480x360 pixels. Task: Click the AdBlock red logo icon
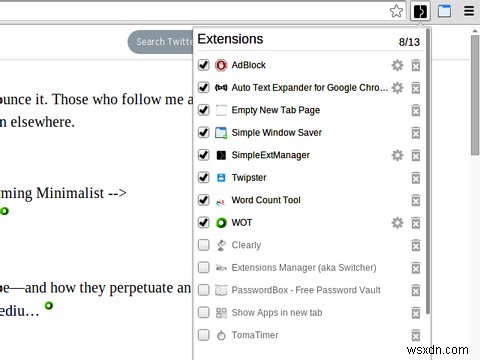221,65
